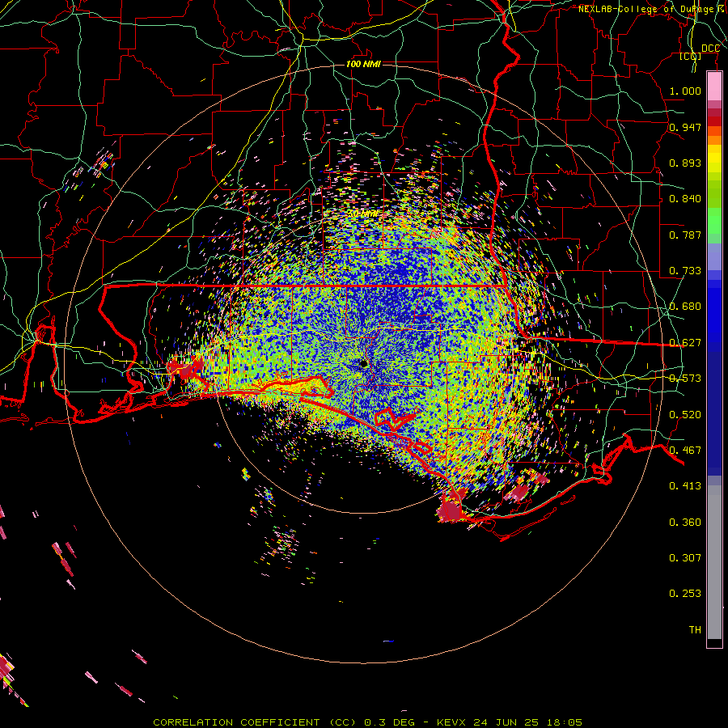Viewport: 728px width, 728px height.
Task: Select the 0.893 scale value
Action: [685, 163]
